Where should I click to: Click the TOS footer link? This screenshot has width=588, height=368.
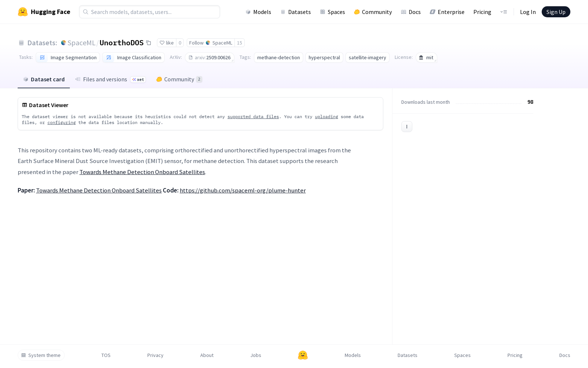pos(106,355)
